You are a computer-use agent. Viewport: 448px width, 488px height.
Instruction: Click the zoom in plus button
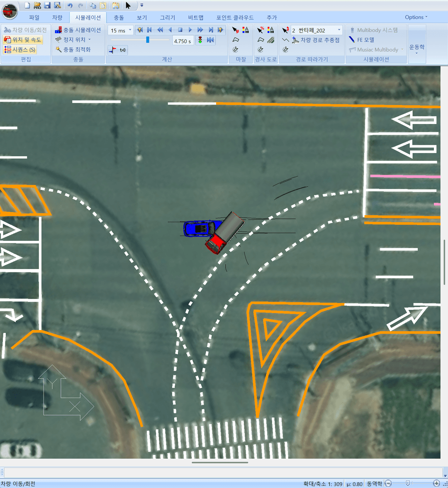click(x=436, y=483)
